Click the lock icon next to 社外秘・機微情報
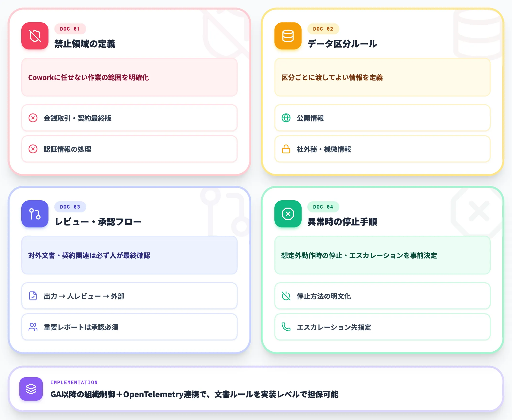The image size is (512, 420). pos(286,149)
